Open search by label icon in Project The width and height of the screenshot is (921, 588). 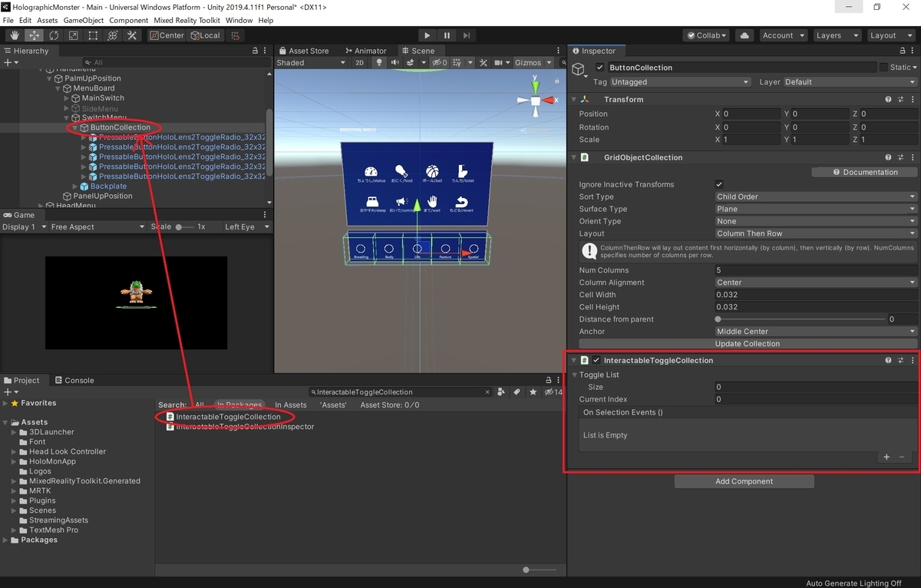point(517,391)
